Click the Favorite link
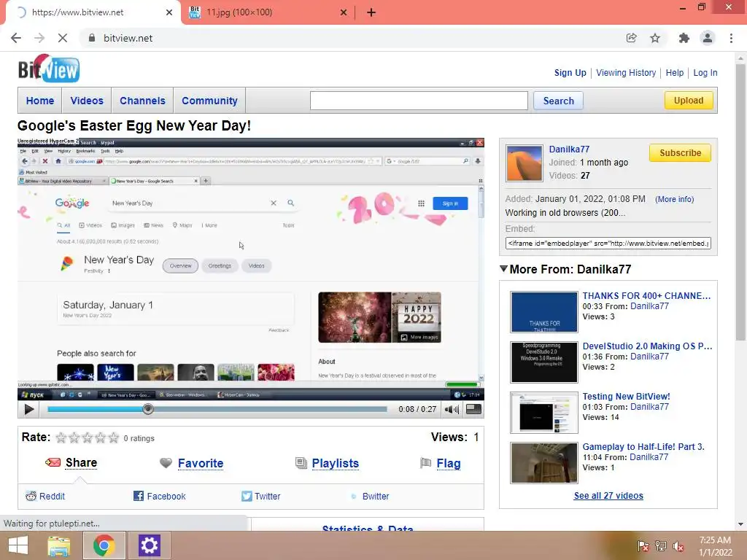 201,463
